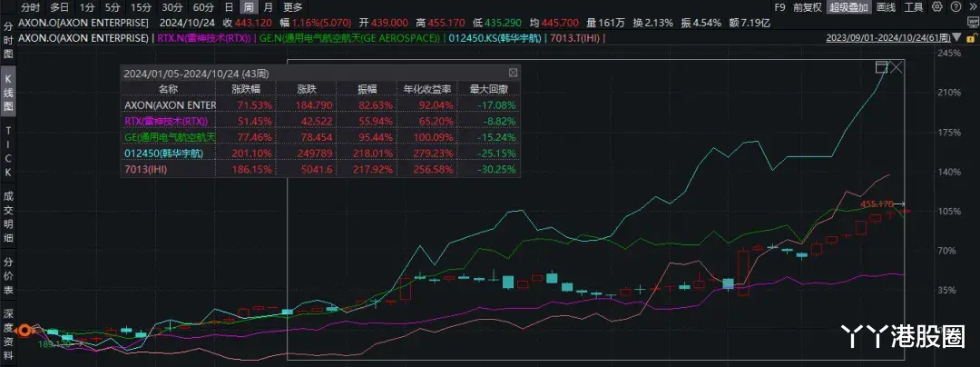980x367 pixels.
Task: Sort table by 涨跌 column header
Action: click(x=305, y=88)
